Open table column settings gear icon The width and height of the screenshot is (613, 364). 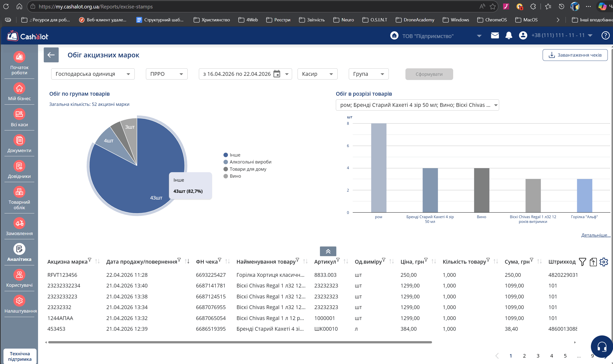coord(604,262)
